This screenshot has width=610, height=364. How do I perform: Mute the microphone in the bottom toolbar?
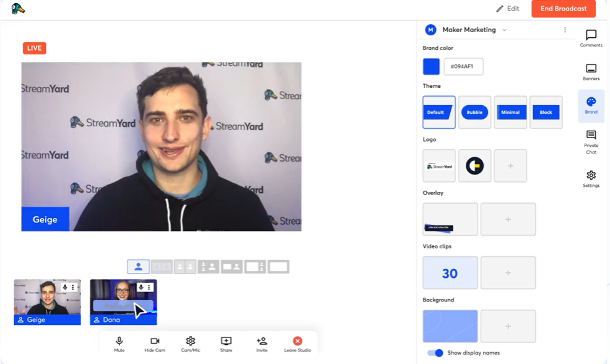pyautogui.click(x=119, y=344)
